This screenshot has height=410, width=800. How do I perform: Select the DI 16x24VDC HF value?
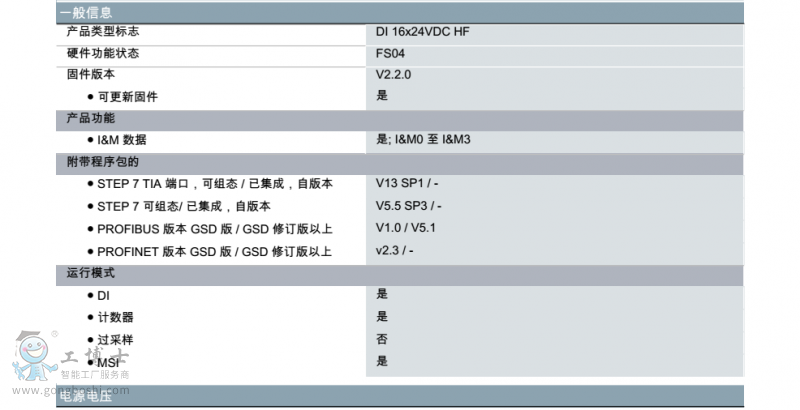(x=422, y=32)
